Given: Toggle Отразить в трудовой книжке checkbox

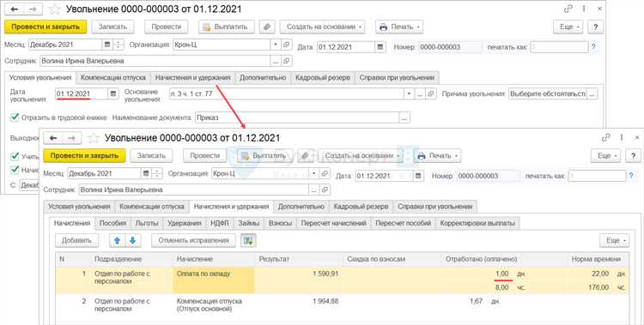Looking at the screenshot, I should [15, 117].
